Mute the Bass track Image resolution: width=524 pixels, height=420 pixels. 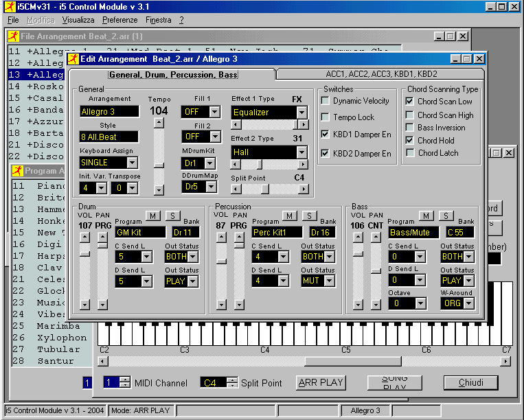426,216
